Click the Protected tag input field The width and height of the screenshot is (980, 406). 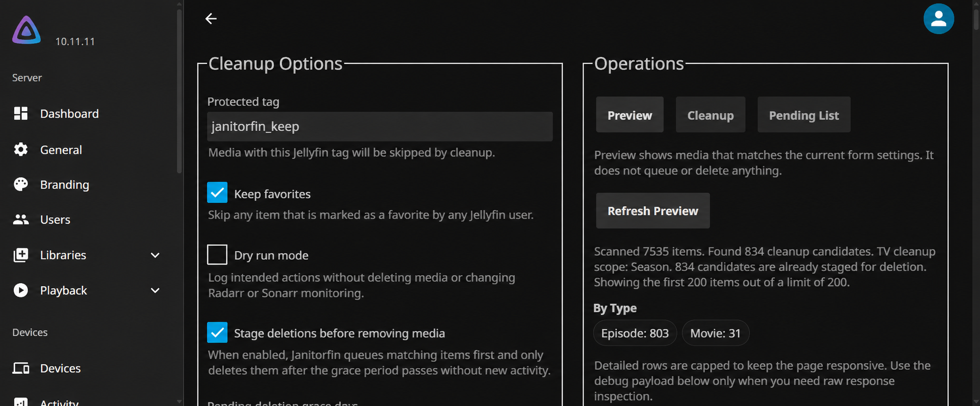click(x=380, y=126)
